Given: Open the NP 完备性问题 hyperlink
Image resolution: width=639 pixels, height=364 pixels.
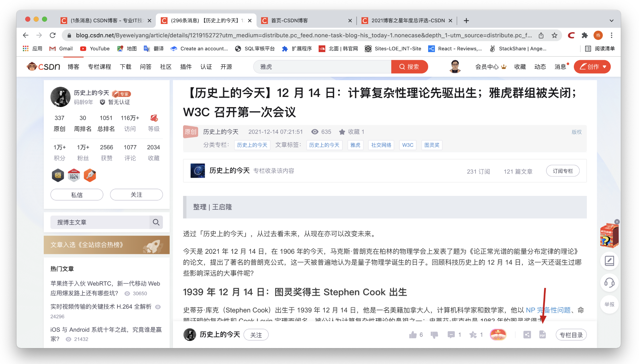Looking at the screenshot, I should (548, 310).
